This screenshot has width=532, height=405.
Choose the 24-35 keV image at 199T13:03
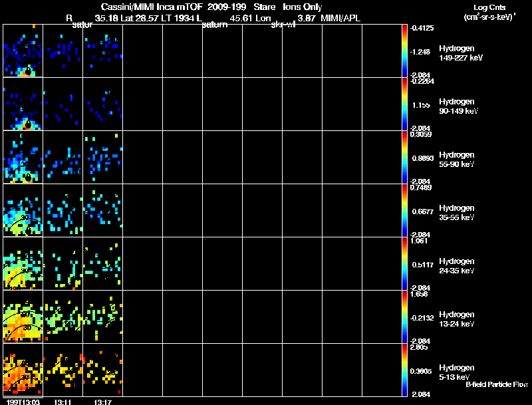click(x=23, y=263)
